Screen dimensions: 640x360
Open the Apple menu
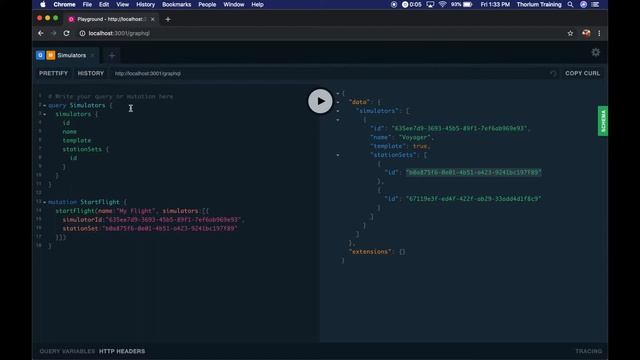pyautogui.click(x=43, y=4)
